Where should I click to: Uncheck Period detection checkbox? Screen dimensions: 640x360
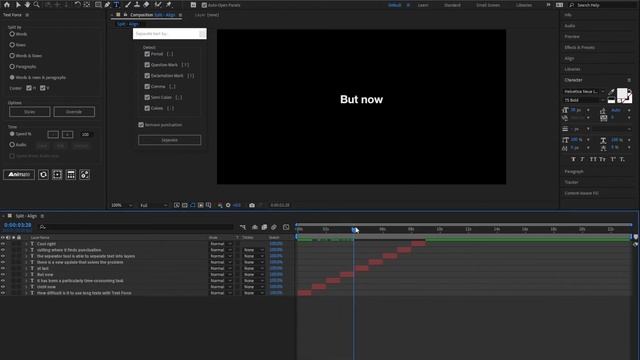tap(147, 54)
